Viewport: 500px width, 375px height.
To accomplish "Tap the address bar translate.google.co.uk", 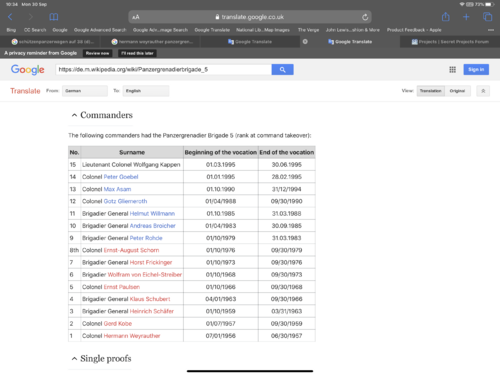I will tap(250, 17).
